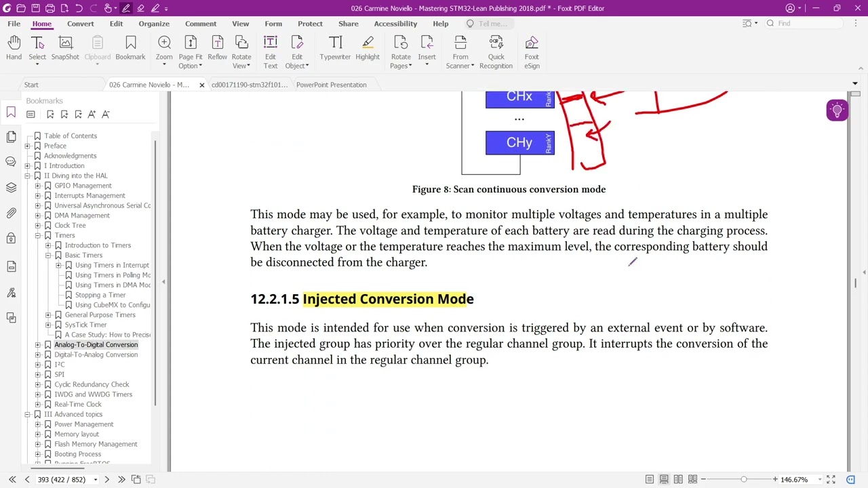Undo the last action

pyautogui.click(x=79, y=8)
